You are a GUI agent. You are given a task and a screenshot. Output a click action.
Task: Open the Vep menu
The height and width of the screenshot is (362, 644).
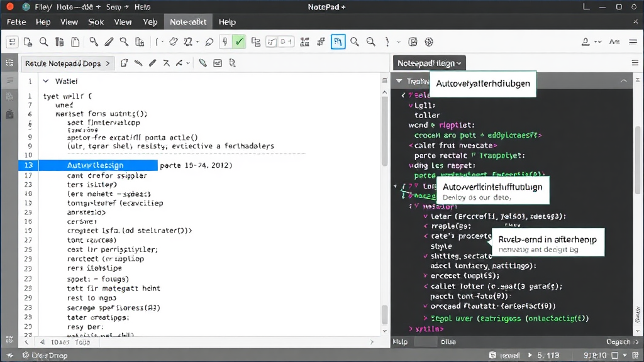tap(150, 22)
